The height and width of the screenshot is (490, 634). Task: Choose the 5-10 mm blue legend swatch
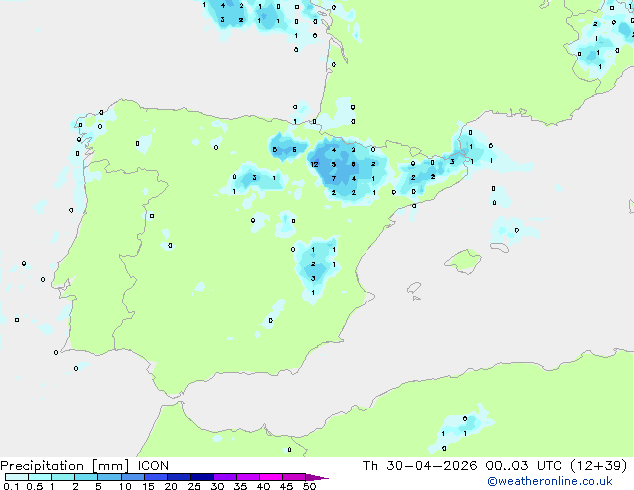pyautogui.click(x=110, y=477)
